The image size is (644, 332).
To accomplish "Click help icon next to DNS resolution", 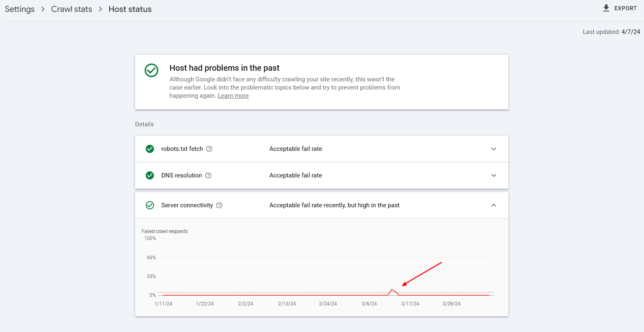I will [208, 175].
